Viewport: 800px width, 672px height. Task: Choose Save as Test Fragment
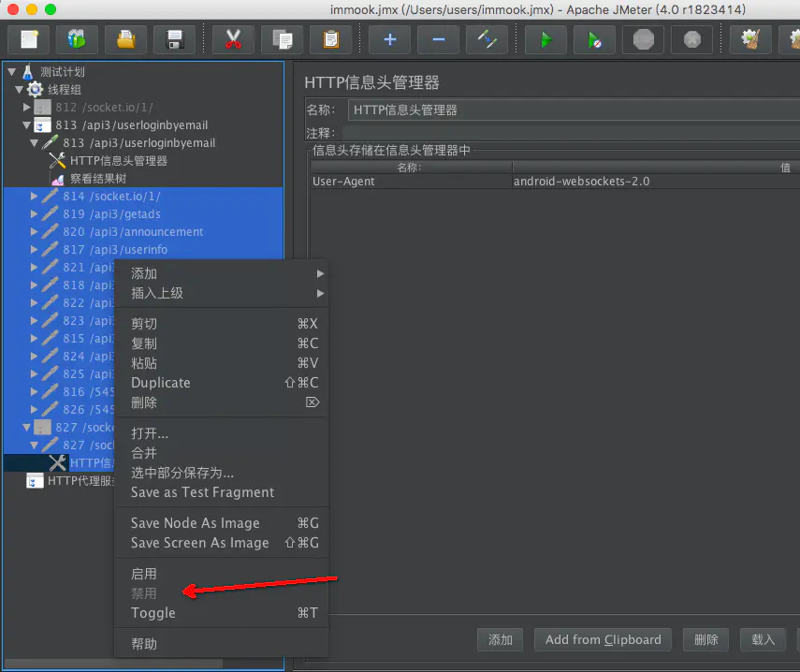tap(222, 492)
